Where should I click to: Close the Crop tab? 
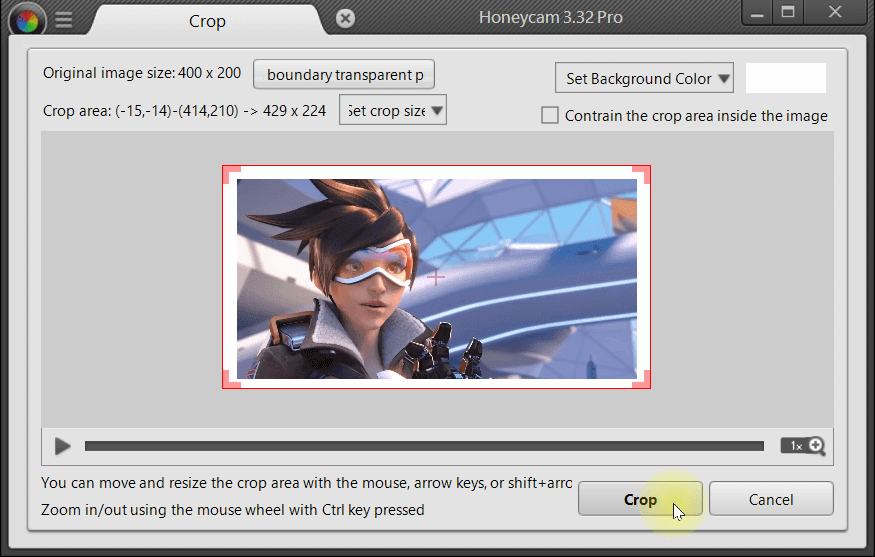pos(344,19)
